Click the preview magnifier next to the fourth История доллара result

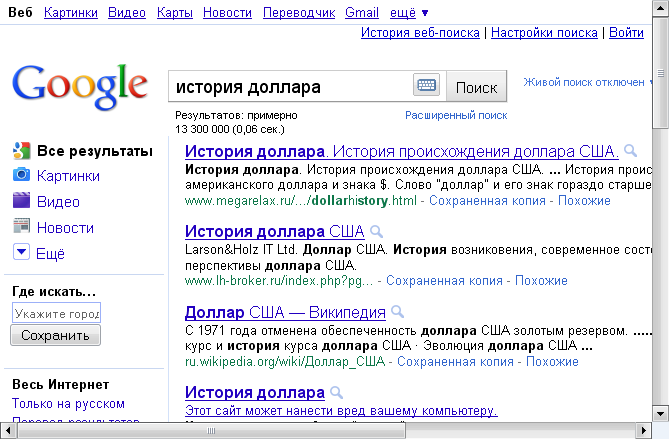pyautogui.click(x=337, y=392)
